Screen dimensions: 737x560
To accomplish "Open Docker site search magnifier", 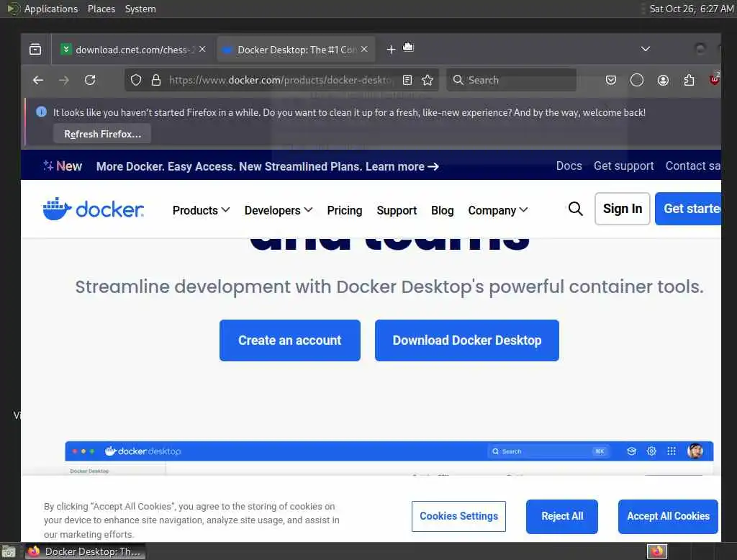I will pyautogui.click(x=575, y=209).
